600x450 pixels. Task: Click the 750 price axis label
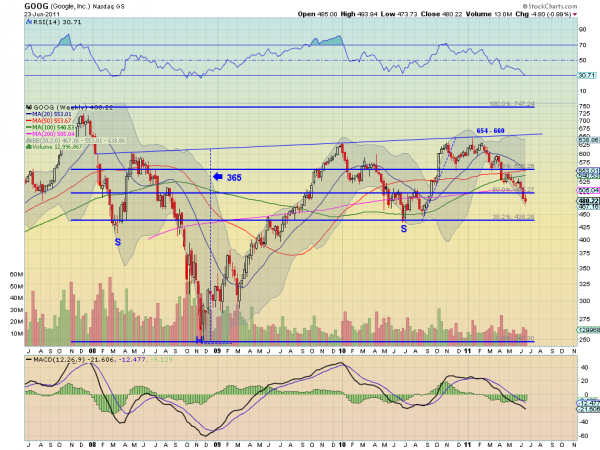pos(584,106)
